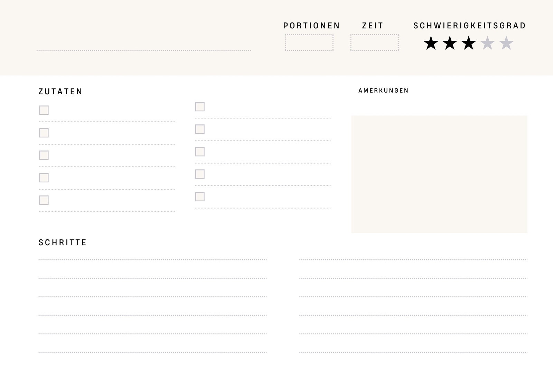The height and width of the screenshot is (392, 553).
Task: Click the first steps line in right column
Action: 413,259
